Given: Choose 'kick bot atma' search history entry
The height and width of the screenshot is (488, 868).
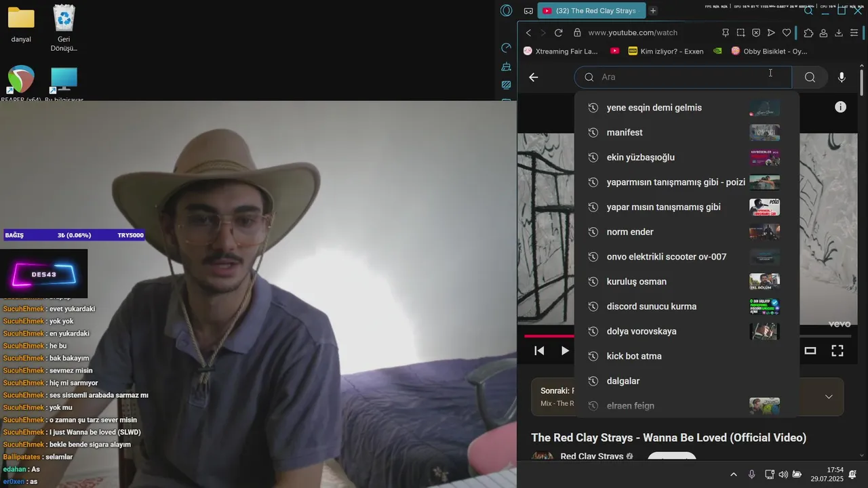Looking at the screenshot, I should pos(686,357).
